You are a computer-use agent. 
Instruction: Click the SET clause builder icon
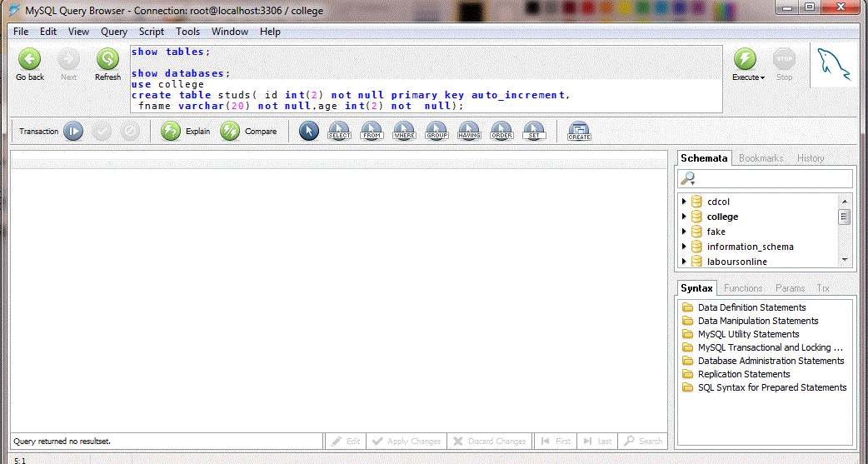click(534, 132)
